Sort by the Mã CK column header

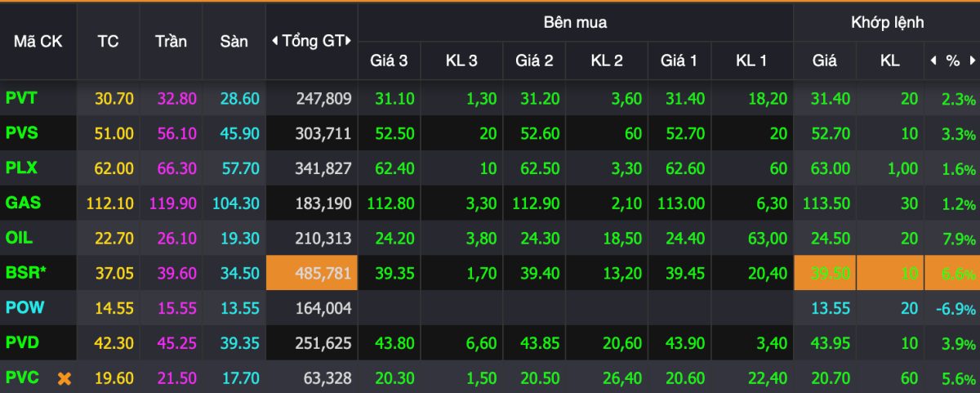coord(38,41)
